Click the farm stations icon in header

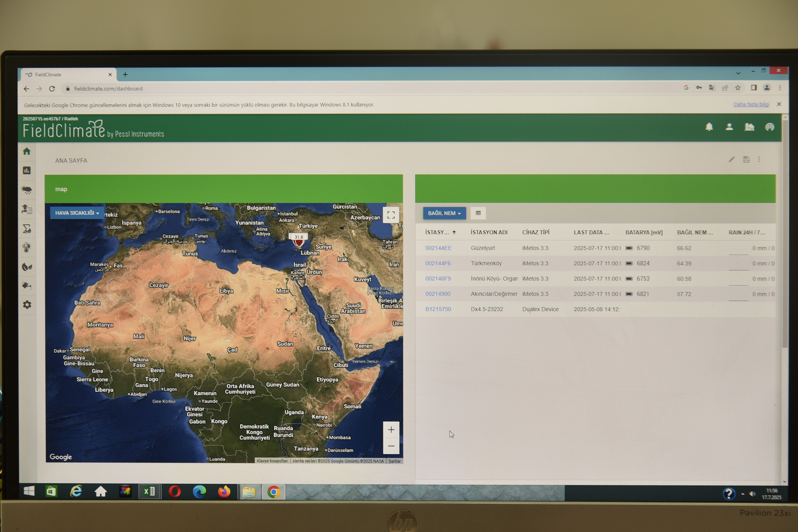(x=749, y=127)
